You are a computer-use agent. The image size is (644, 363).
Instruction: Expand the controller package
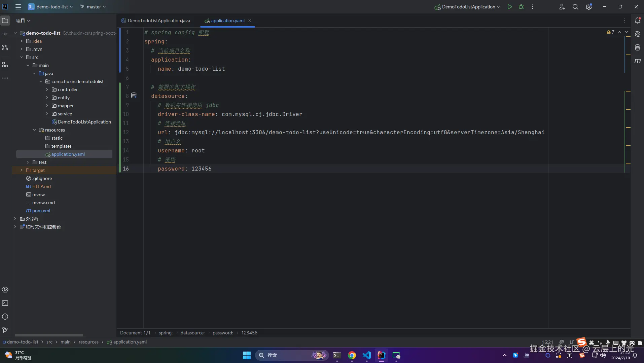(x=47, y=89)
